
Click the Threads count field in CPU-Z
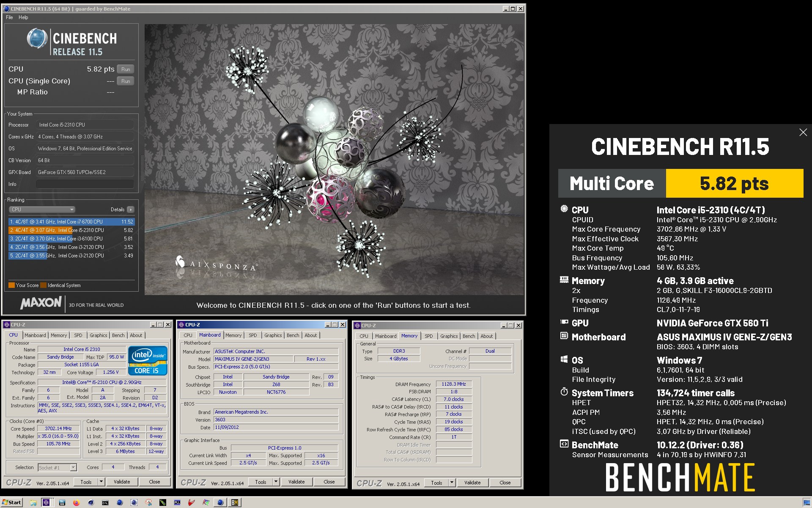click(157, 467)
